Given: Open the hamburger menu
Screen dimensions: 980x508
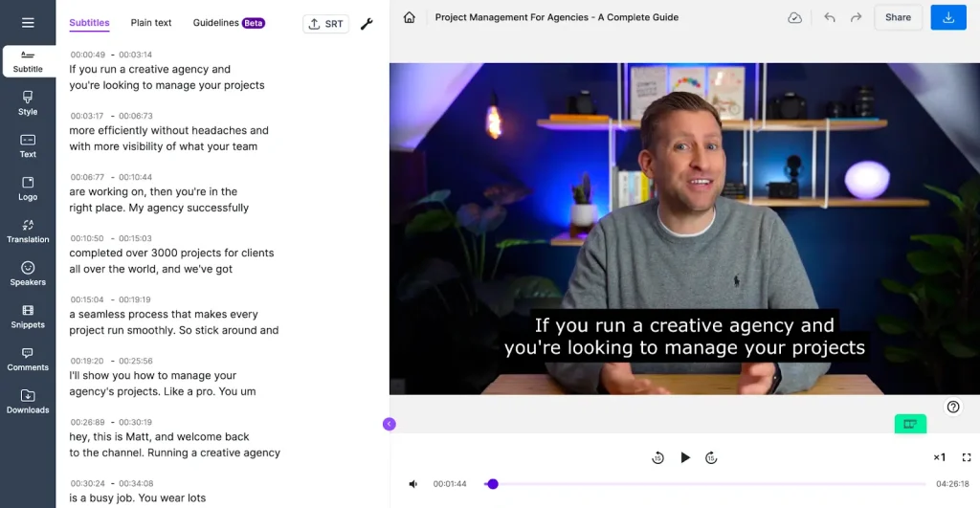Looking at the screenshot, I should click(28, 23).
